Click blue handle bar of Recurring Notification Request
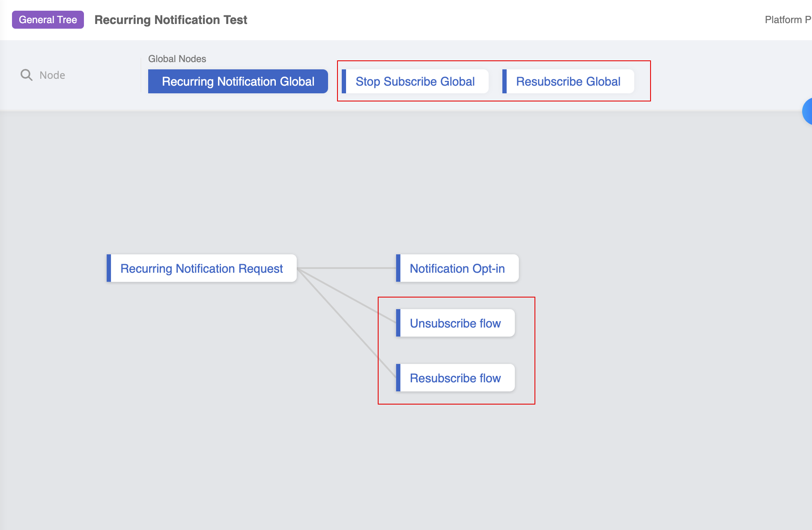Viewport: 812px width, 530px height. pyautogui.click(x=109, y=268)
